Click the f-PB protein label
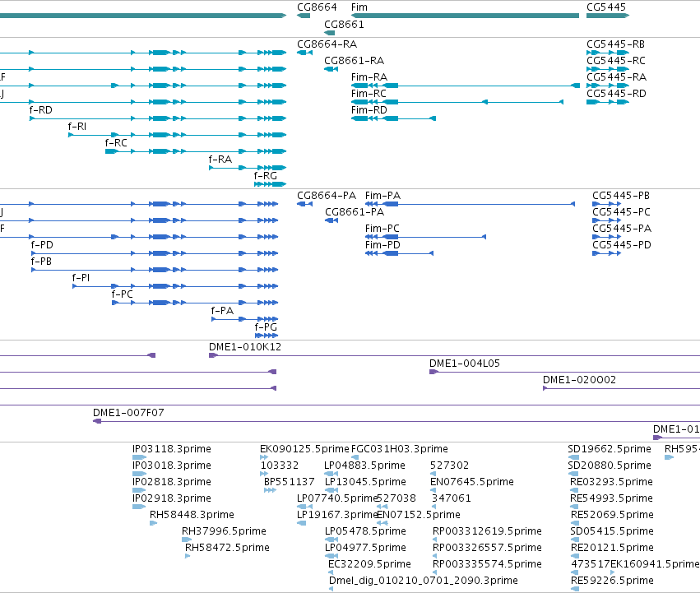 [x=41, y=262]
